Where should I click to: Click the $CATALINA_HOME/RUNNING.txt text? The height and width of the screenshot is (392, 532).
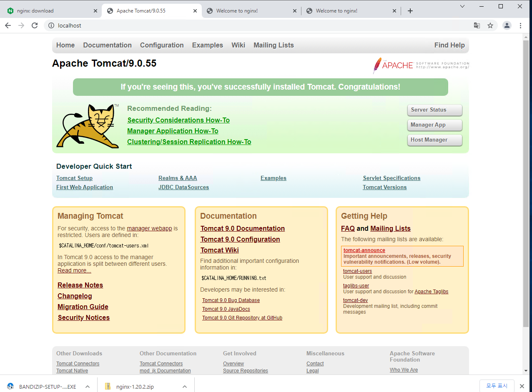234,278
